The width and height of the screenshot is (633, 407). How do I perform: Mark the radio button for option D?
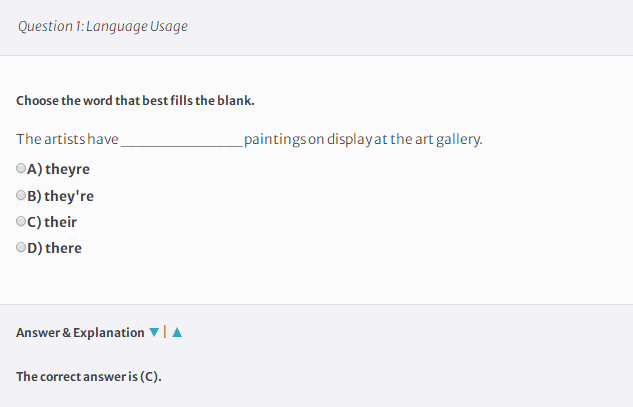click(21, 247)
